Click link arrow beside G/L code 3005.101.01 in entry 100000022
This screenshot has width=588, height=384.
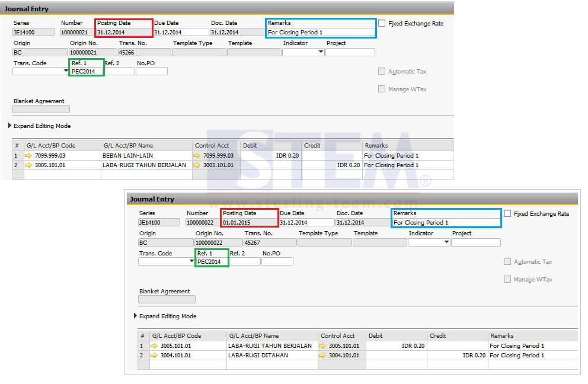coord(154,345)
